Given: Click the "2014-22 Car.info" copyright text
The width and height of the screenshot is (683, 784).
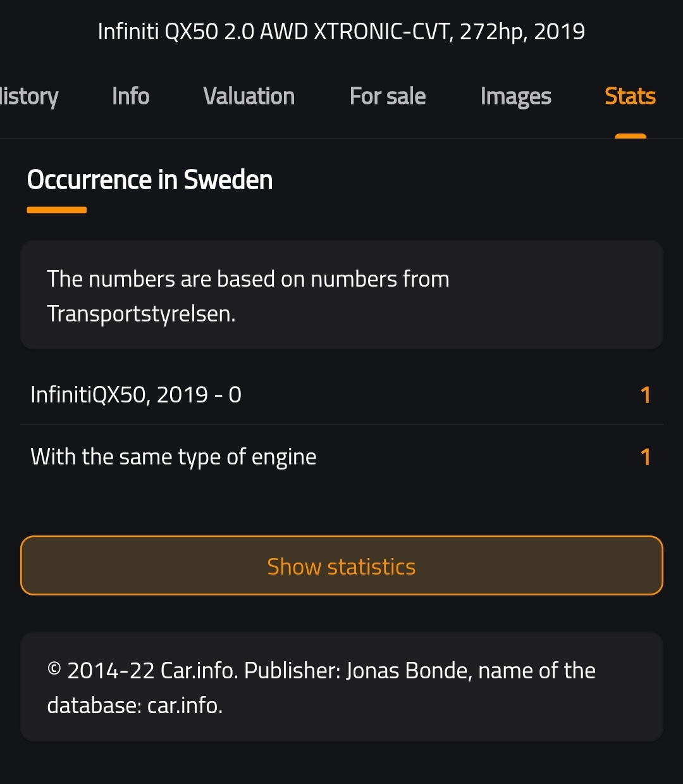Looking at the screenshot, I should (152, 671).
